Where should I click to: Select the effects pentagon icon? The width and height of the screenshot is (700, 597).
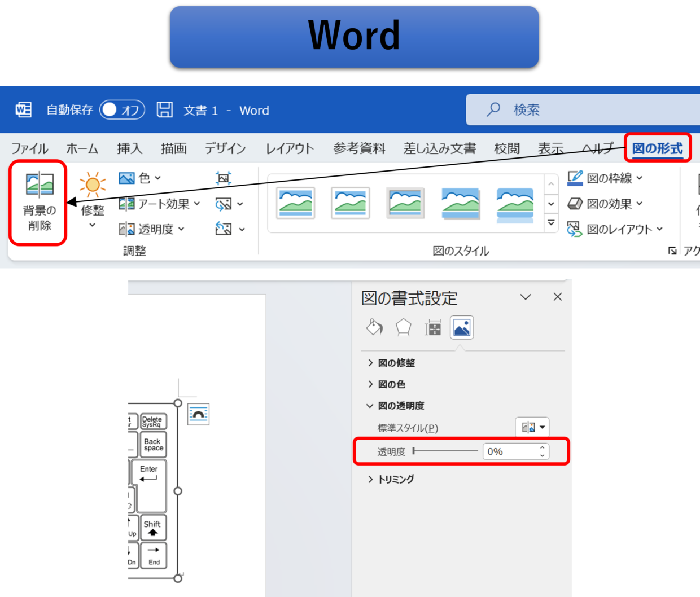coord(404,327)
